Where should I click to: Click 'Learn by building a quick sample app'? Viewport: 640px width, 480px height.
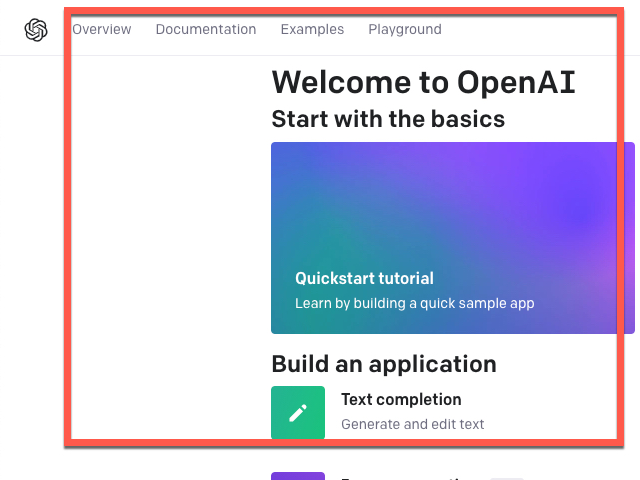tap(415, 303)
